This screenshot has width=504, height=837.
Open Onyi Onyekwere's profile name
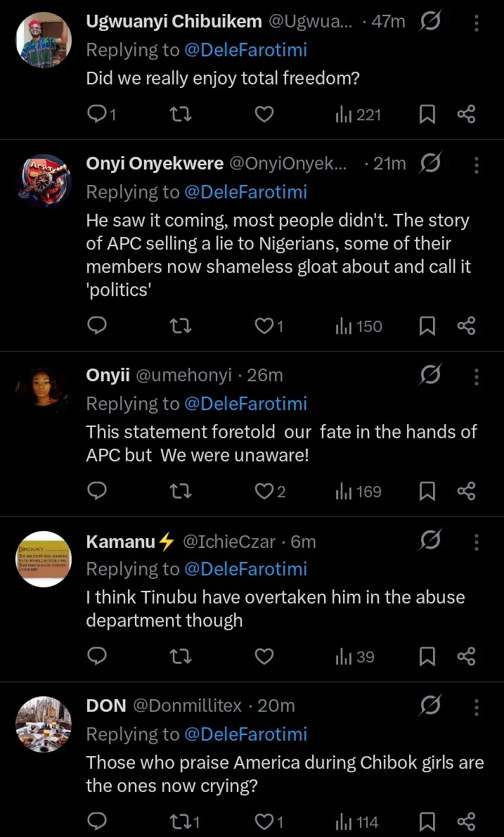pos(155,163)
